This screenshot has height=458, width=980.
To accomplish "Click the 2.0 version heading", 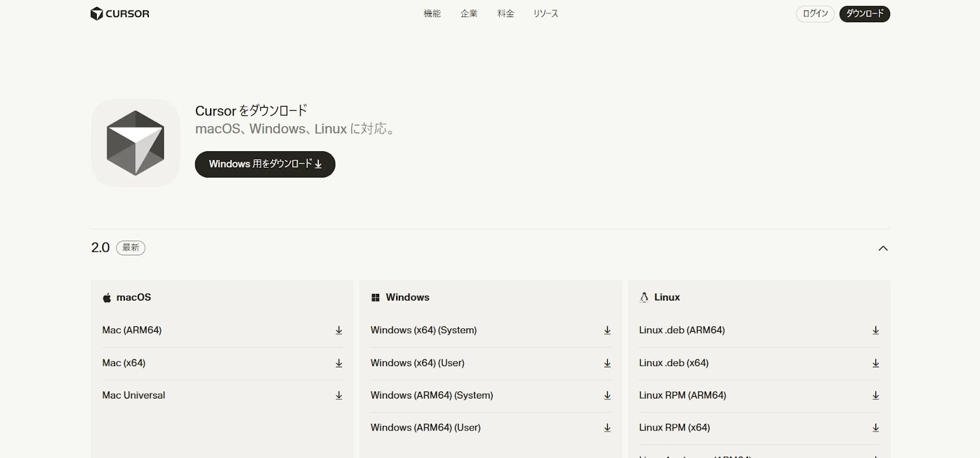I will click(100, 247).
